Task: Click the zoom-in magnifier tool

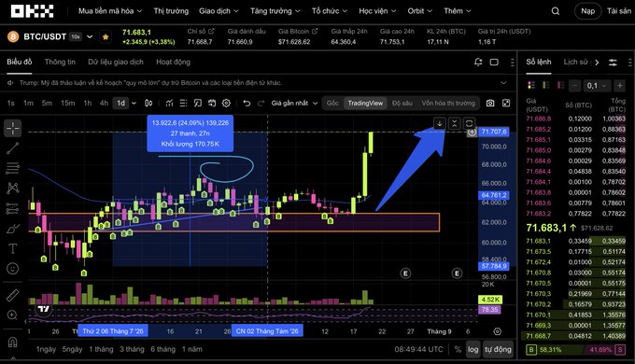Action: pyautogui.click(x=12, y=315)
